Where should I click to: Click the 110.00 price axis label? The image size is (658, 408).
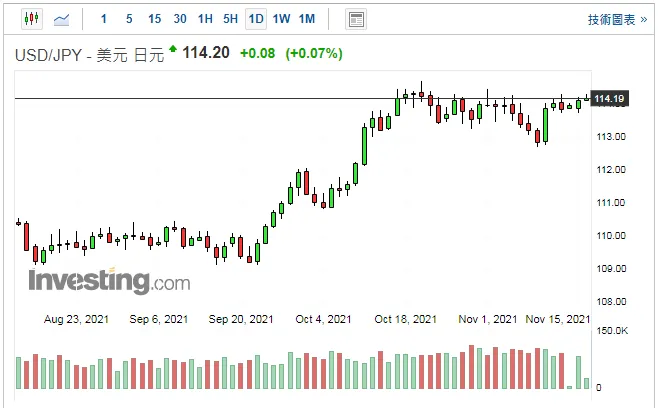[611, 235]
